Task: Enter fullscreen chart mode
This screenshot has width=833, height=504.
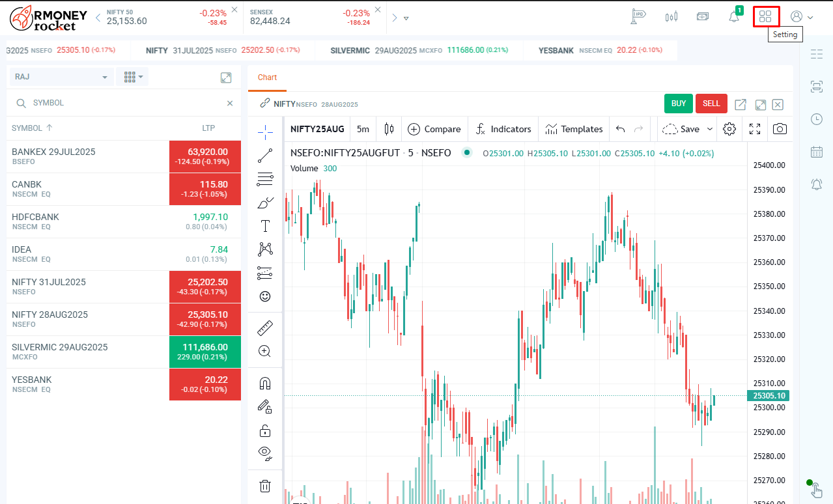Action: point(755,129)
